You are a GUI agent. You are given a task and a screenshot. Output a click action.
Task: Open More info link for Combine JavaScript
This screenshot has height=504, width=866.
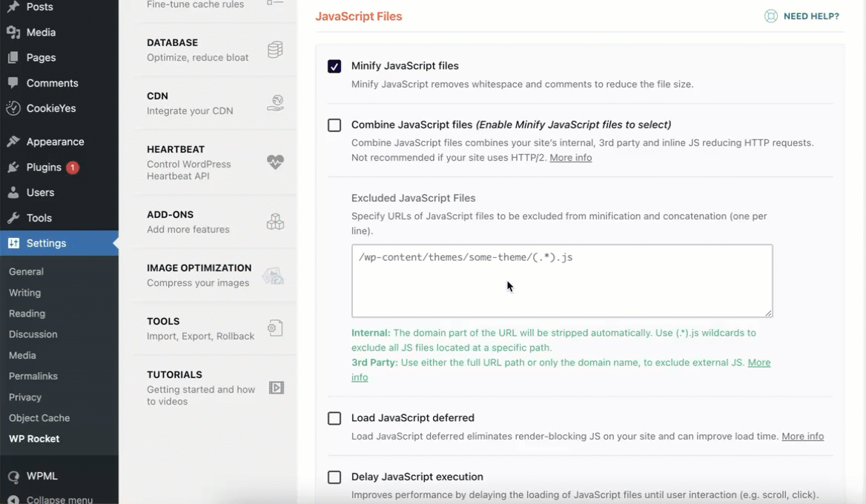(x=570, y=157)
